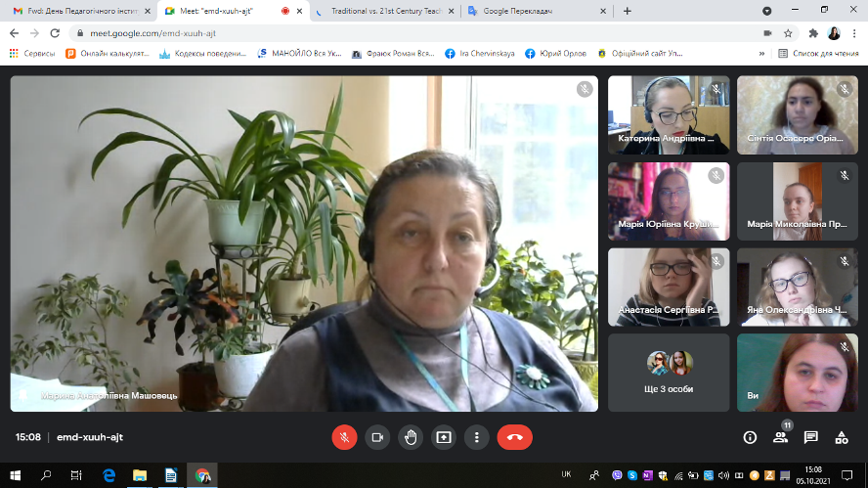Image resolution: width=868 pixels, height=488 pixels.
Task: Select Анастасія Сергіївна video tile
Action: coord(669,287)
